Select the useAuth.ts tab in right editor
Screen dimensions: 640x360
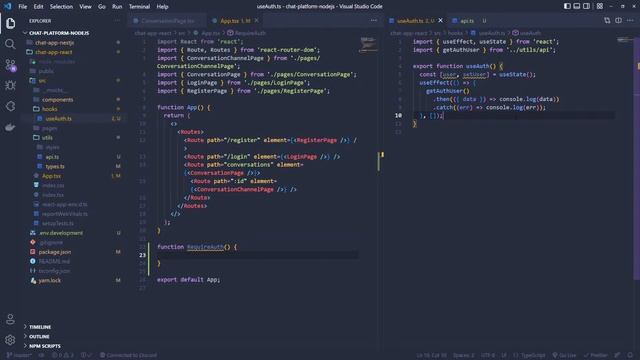point(416,20)
